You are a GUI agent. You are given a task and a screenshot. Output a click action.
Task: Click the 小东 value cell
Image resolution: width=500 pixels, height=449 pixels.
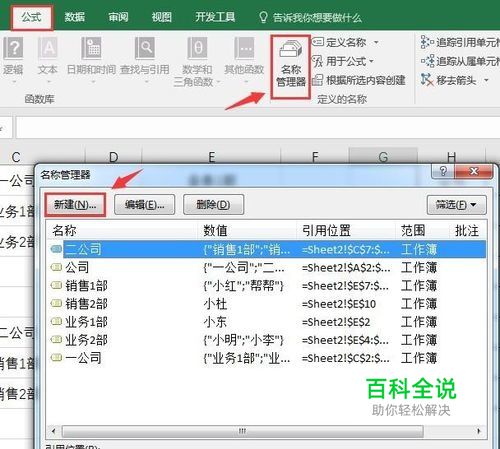point(215,322)
